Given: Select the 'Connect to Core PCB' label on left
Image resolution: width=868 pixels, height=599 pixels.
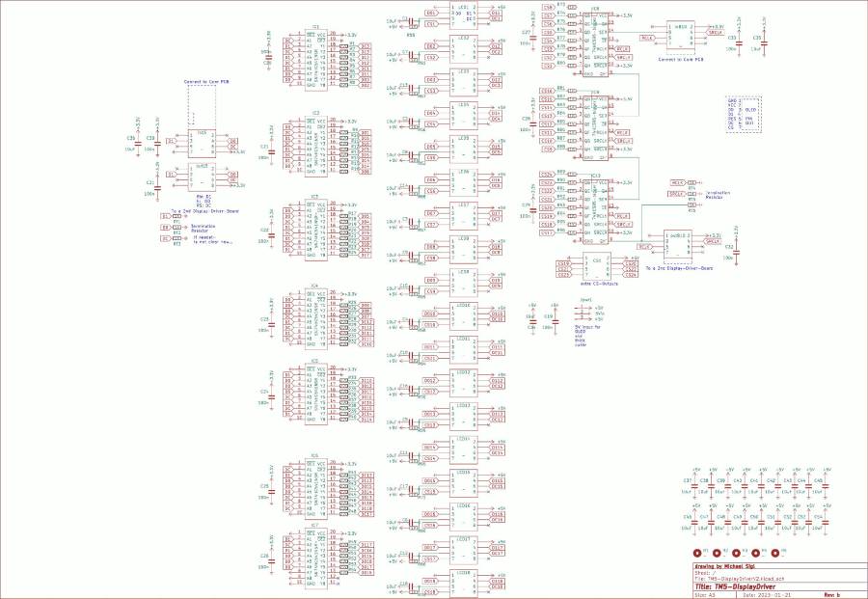Looking at the screenshot, I should [206, 82].
